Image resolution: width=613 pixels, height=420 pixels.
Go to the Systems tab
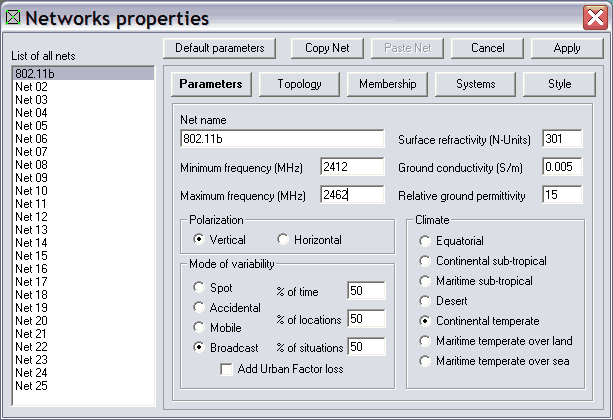coord(475,85)
